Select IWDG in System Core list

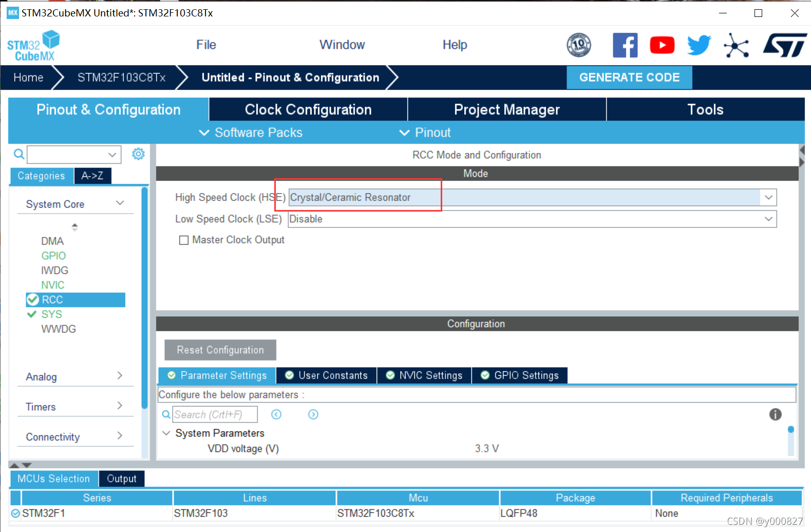[x=54, y=270]
